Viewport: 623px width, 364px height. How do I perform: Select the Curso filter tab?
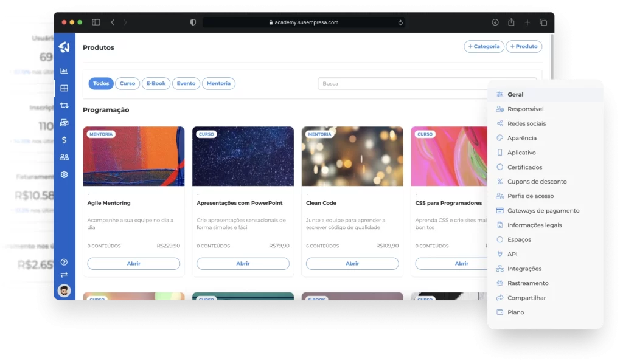(128, 83)
